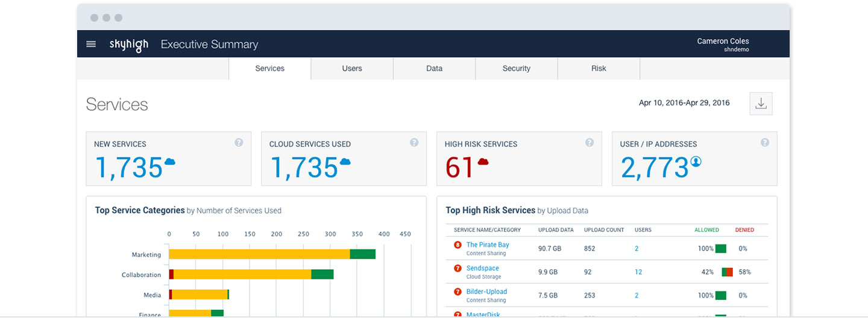
Task: Click upload count 852
Action: 590,248
